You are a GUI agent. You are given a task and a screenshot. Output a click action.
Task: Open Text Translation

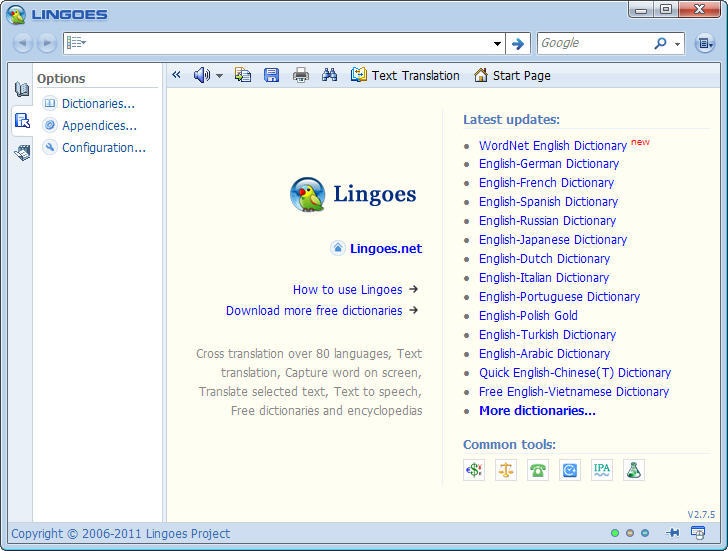(x=405, y=75)
